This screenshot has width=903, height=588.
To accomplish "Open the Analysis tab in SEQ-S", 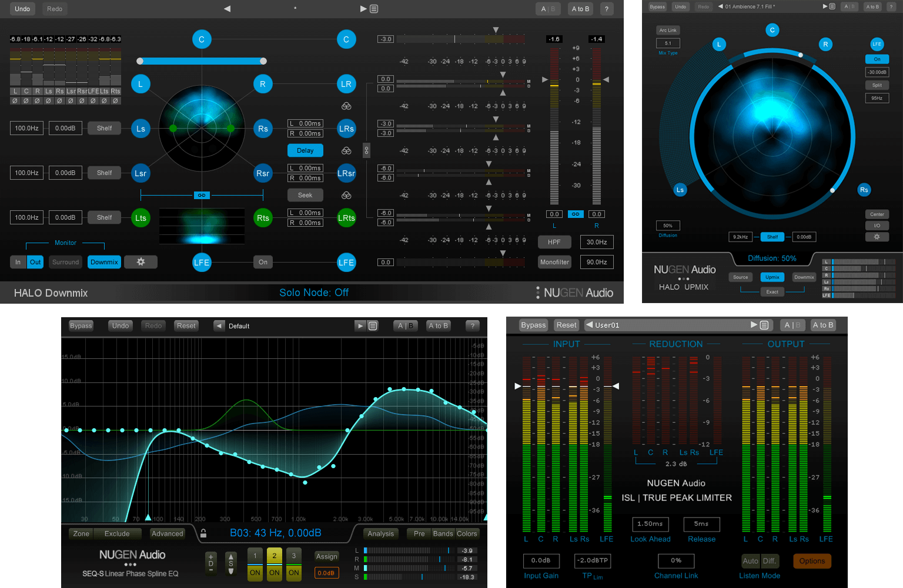I will click(381, 533).
